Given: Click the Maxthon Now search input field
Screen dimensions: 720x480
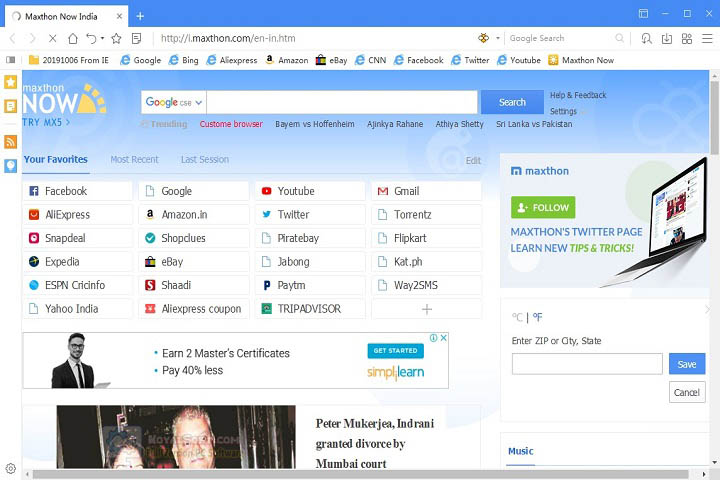Looking at the screenshot, I should 342,102.
